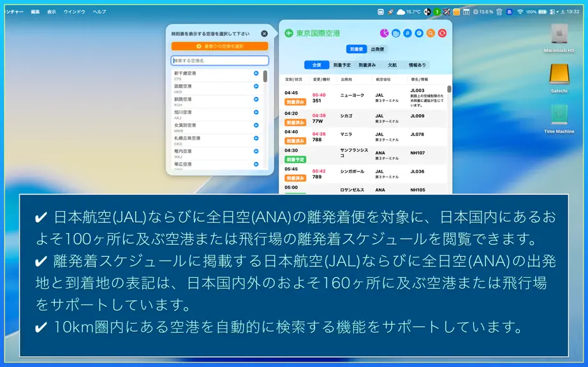This screenshot has height=367, width=588.
Task: Click the orange magnifier search icon
Action: coord(430,33)
